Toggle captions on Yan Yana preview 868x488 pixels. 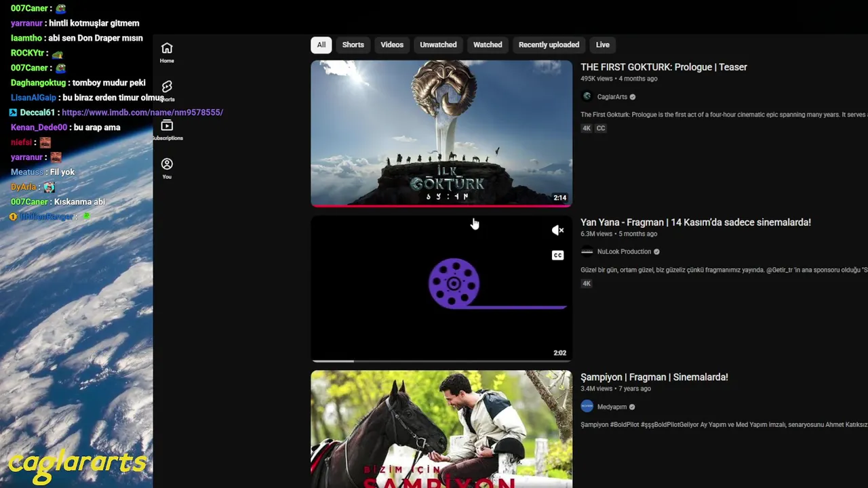[557, 256]
